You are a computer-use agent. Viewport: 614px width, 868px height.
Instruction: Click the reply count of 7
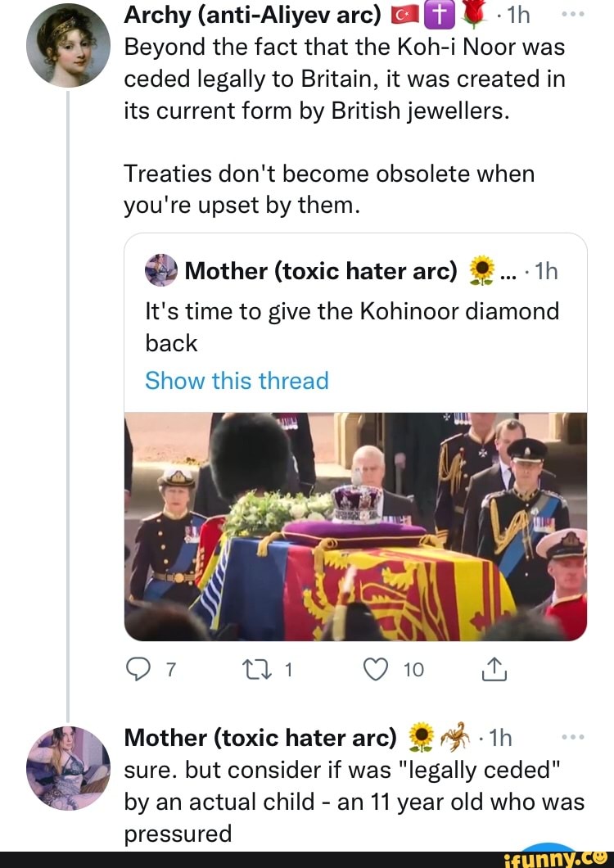(x=171, y=671)
